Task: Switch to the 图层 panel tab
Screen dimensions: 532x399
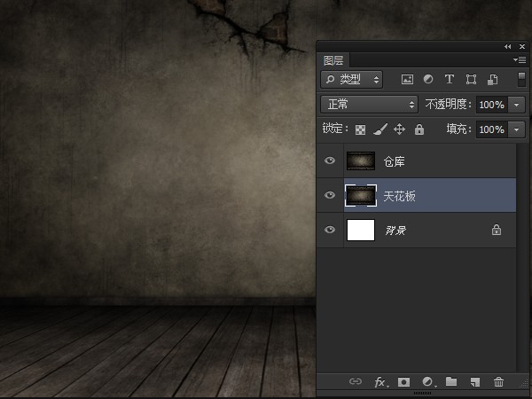Action: 334,60
